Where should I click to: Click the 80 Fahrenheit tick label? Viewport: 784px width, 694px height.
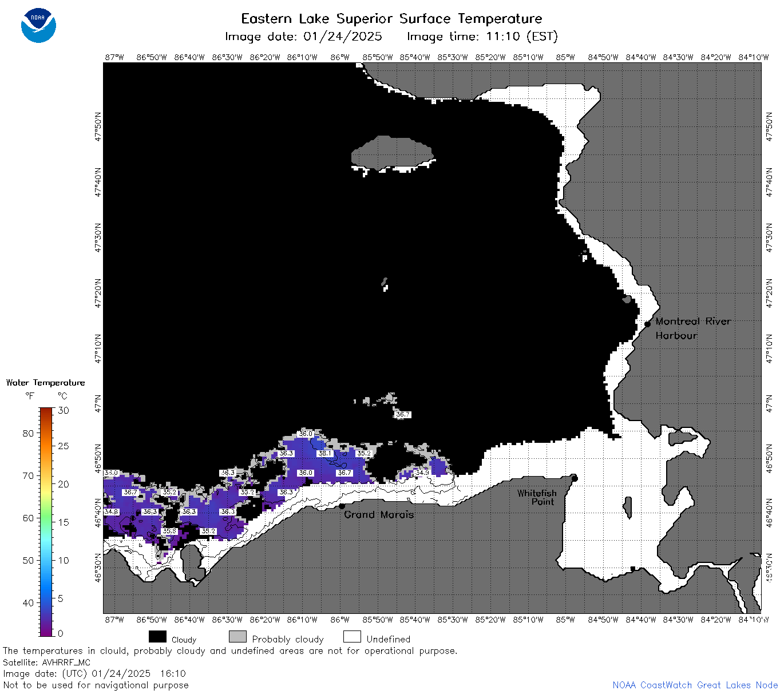[x=28, y=433]
